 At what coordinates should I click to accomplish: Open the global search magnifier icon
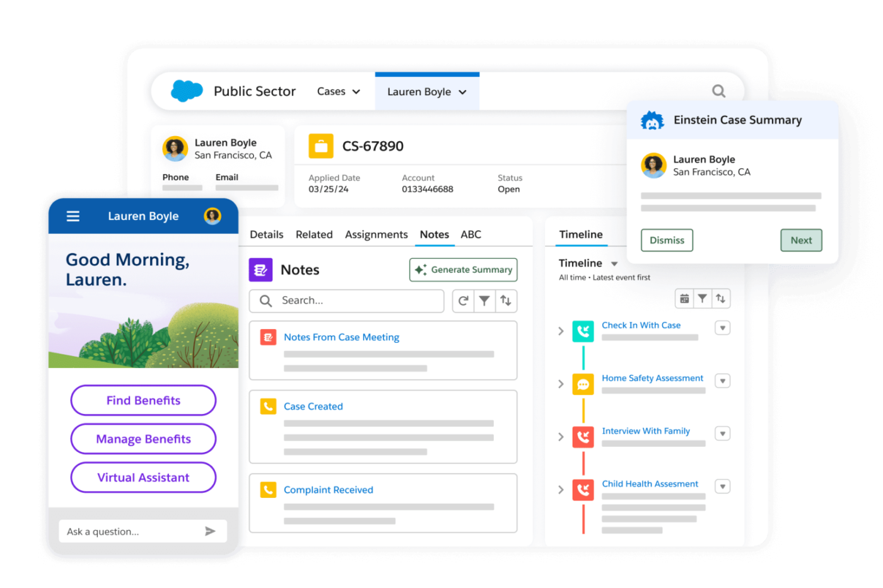point(718,91)
